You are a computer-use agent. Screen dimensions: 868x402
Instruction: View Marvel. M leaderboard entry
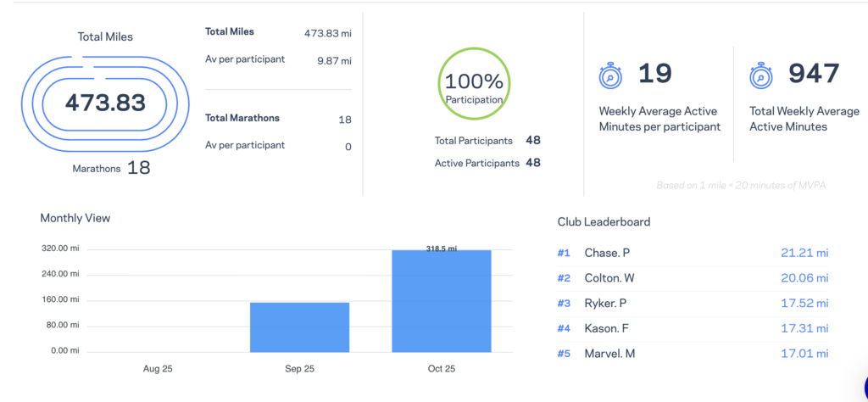[609, 353]
